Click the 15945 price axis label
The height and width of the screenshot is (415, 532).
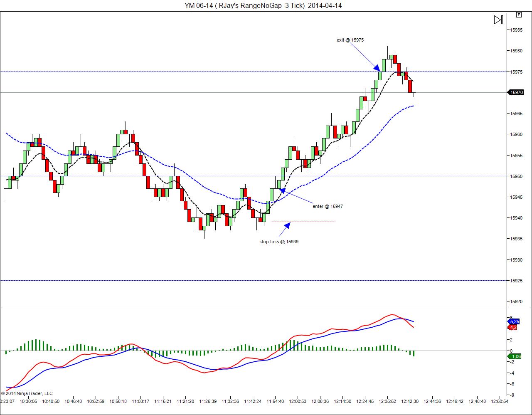click(516, 197)
